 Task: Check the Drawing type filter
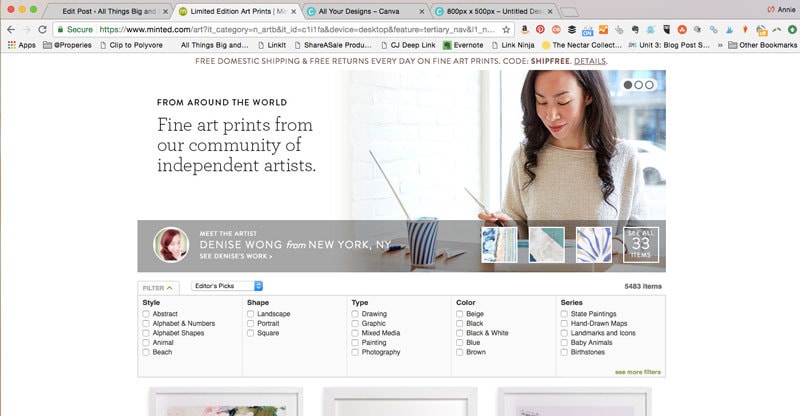[x=355, y=314]
